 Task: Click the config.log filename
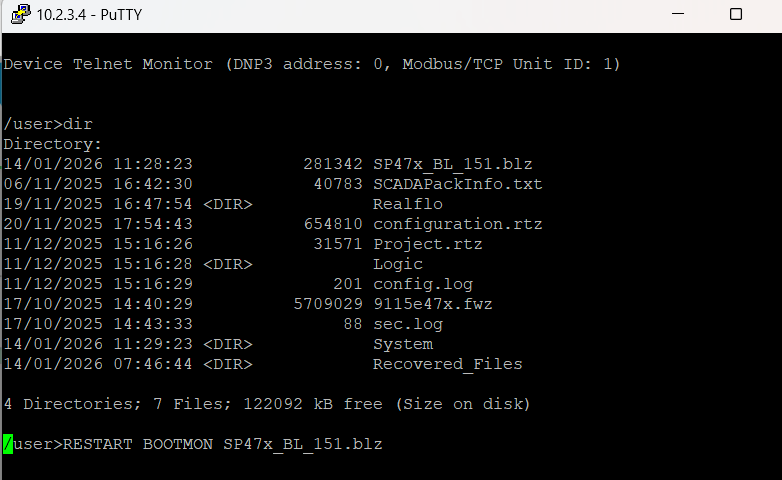pyautogui.click(x=422, y=284)
